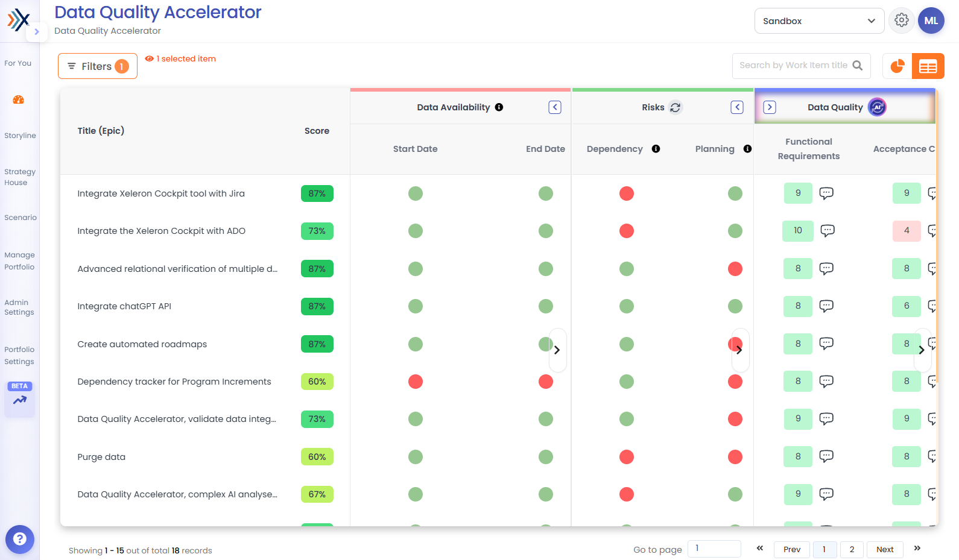Viewport: 959px width, 560px height.
Task: Click the 87% score of Integrate chatGPT API
Action: pos(317,306)
